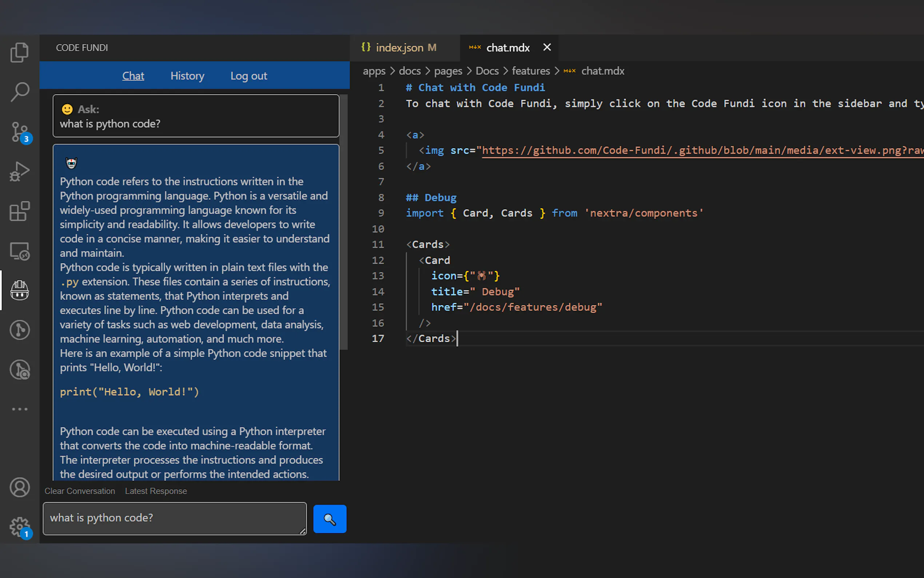
Task: Click line number 3 in the gutter
Action: tap(381, 119)
